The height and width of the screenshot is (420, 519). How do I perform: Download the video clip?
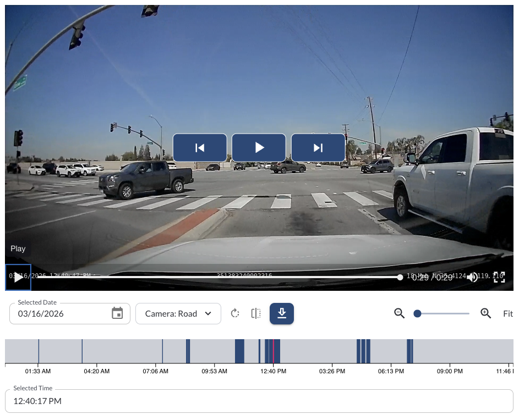point(282,313)
